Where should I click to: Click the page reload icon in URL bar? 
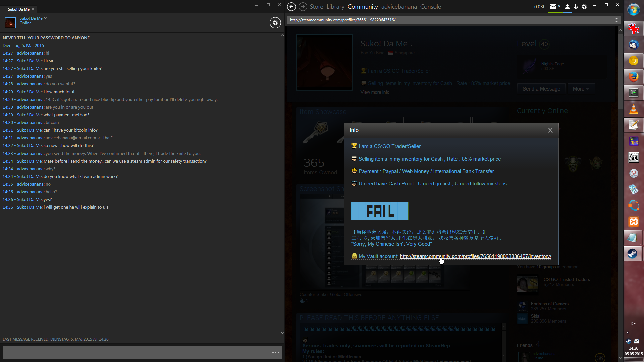pos(616,20)
